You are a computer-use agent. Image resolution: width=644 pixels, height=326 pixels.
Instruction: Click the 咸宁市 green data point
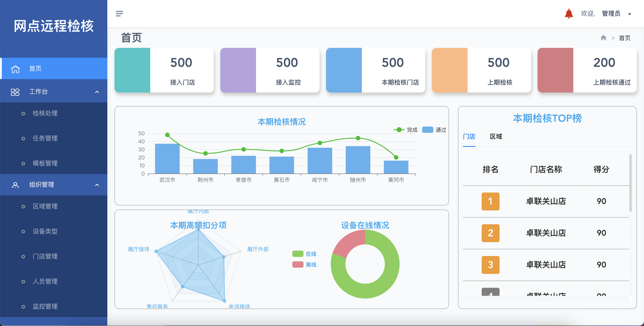pos(320,143)
